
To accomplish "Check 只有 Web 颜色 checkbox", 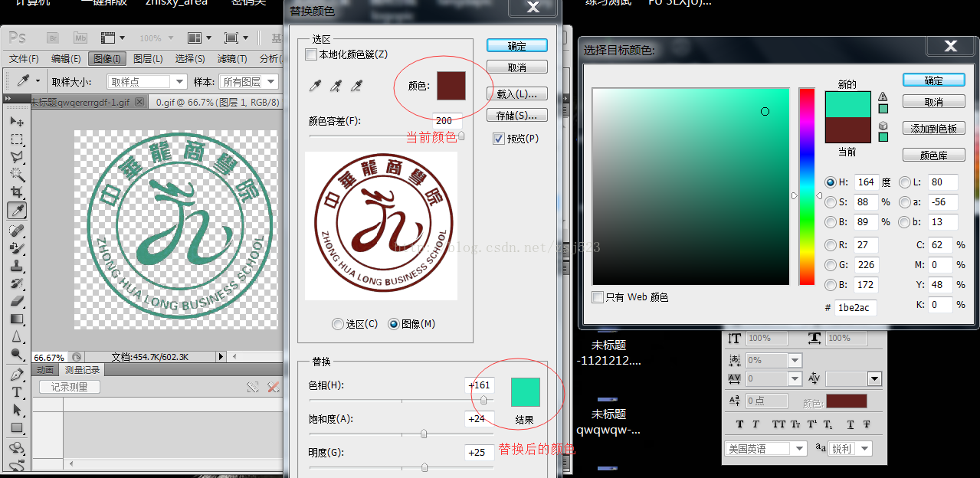I will (598, 297).
